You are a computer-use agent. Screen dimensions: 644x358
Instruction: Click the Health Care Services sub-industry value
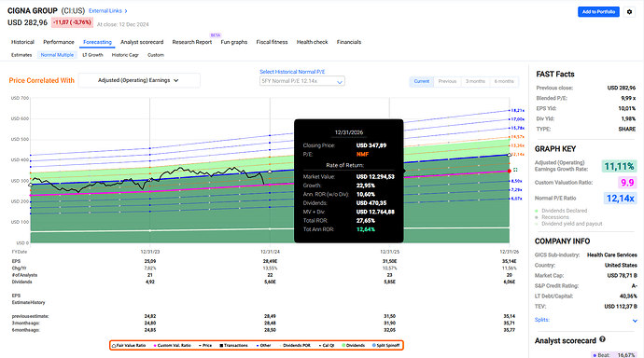pyautogui.click(x=612, y=255)
